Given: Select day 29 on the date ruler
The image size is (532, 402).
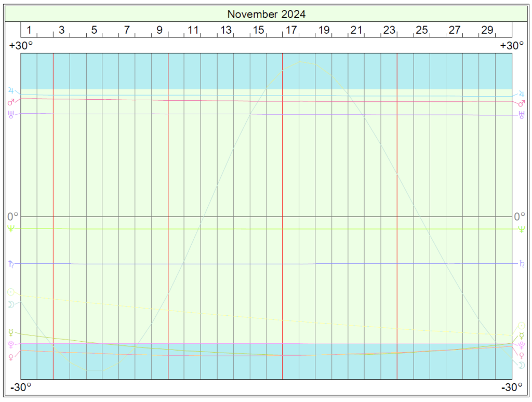Looking at the screenshot, I should (x=487, y=30).
